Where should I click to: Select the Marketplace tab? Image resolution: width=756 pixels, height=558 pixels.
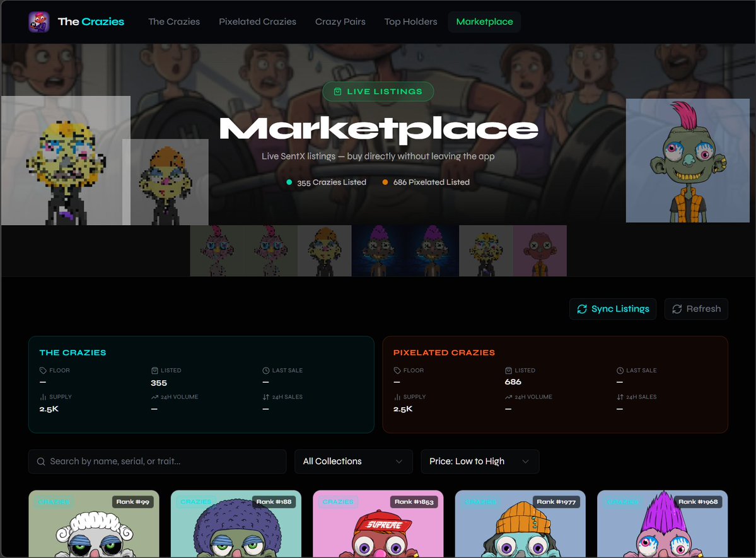coord(484,21)
